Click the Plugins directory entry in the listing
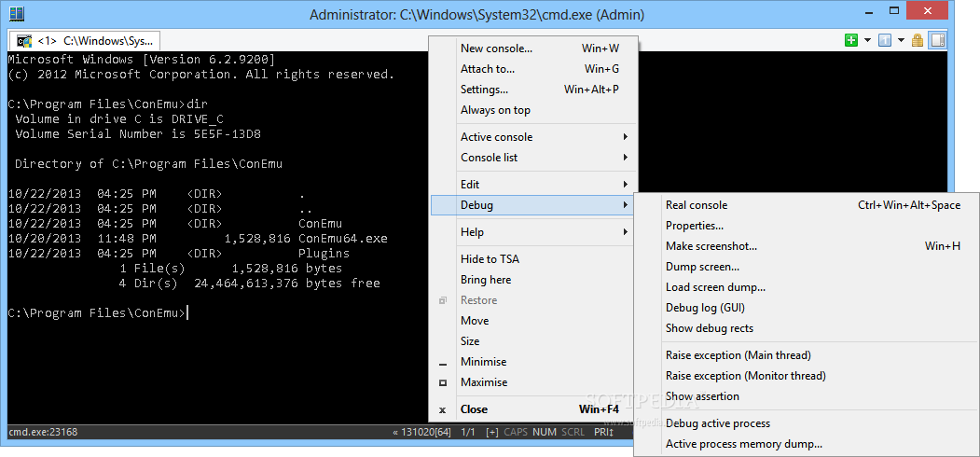This screenshot has height=457, width=980. click(324, 253)
